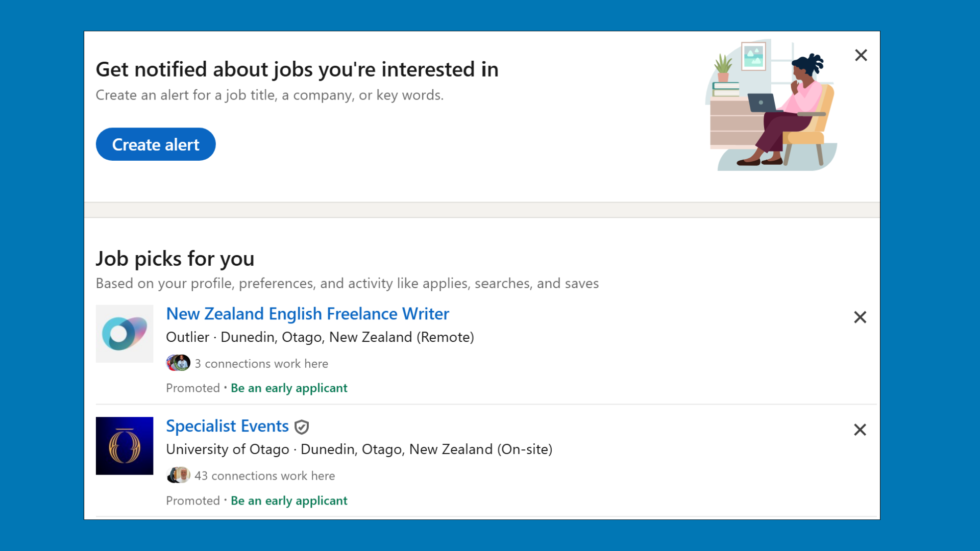Click Be an early applicant on Freelance Writer job

pyautogui.click(x=288, y=388)
